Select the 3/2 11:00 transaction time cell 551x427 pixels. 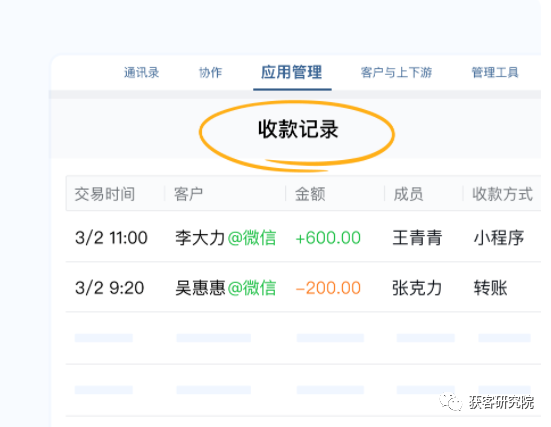(111, 238)
